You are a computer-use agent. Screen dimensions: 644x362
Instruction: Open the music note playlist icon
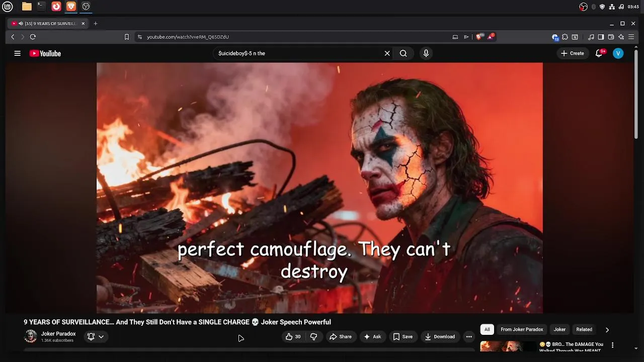point(591,37)
